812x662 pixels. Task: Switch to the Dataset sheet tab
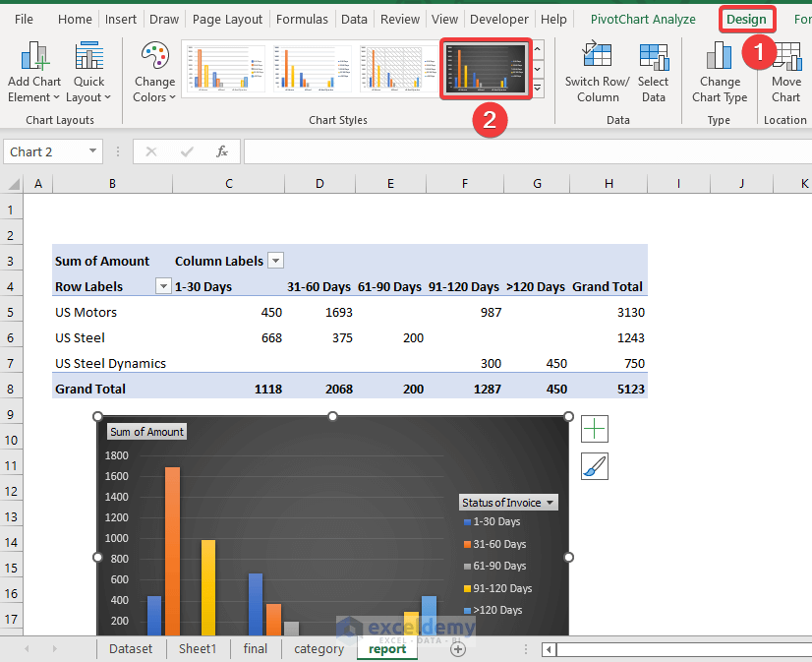point(130,648)
